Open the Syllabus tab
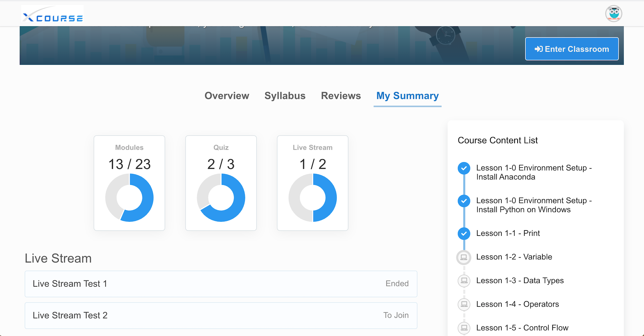The height and width of the screenshot is (336, 644). tap(285, 96)
